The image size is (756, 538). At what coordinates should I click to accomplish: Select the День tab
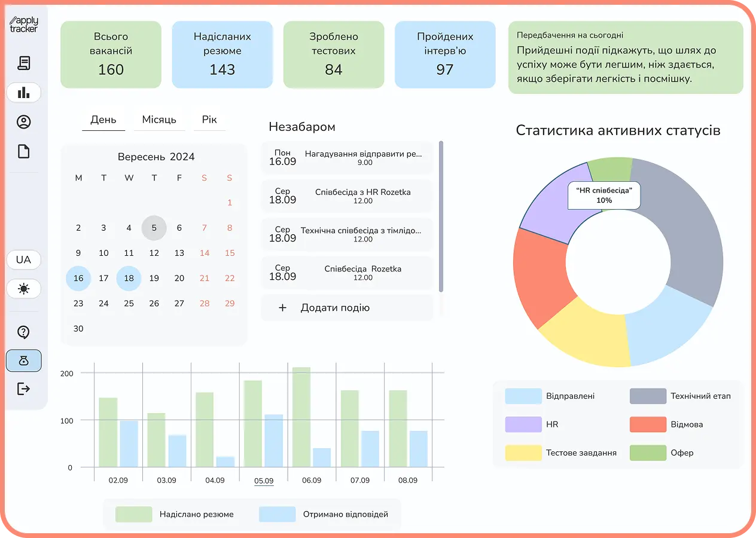click(x=103, y=120)
